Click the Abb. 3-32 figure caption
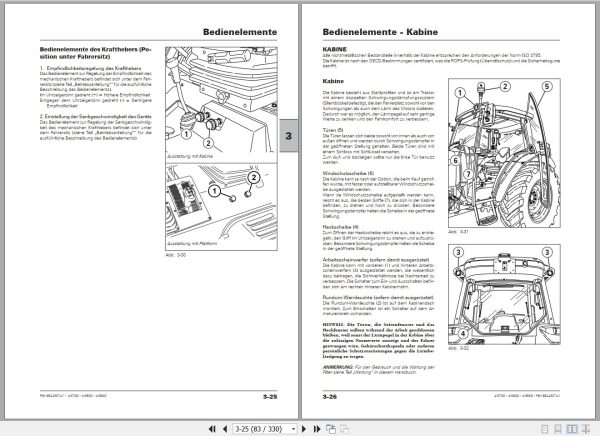600x436 pixels. 458,348
